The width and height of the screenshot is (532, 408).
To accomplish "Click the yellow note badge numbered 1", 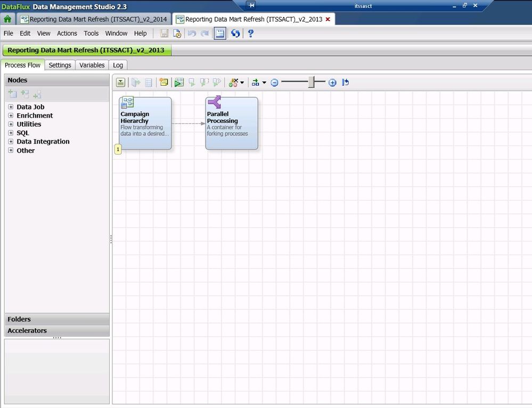I will (x=118, y=149).
